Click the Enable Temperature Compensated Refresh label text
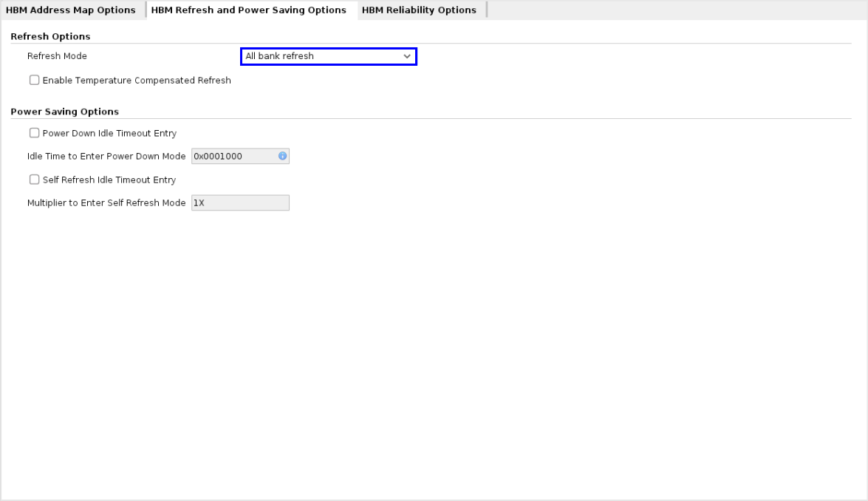The image size is (868, 501). (137, 81)
